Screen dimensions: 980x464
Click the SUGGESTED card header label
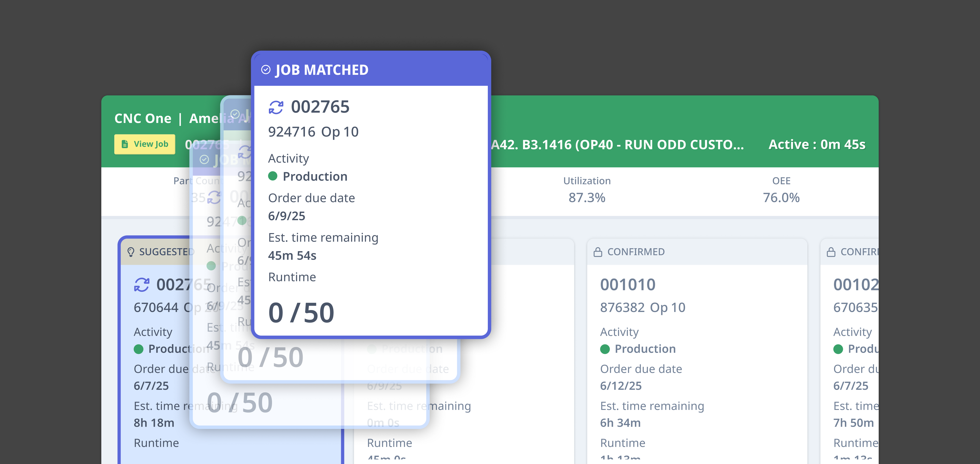pyautogui.click(x=167, y=252)
